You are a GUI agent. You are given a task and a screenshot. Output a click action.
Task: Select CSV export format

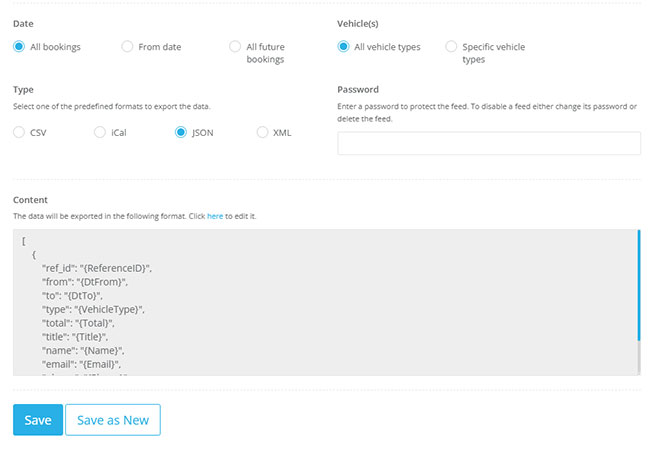click(19, 132)
